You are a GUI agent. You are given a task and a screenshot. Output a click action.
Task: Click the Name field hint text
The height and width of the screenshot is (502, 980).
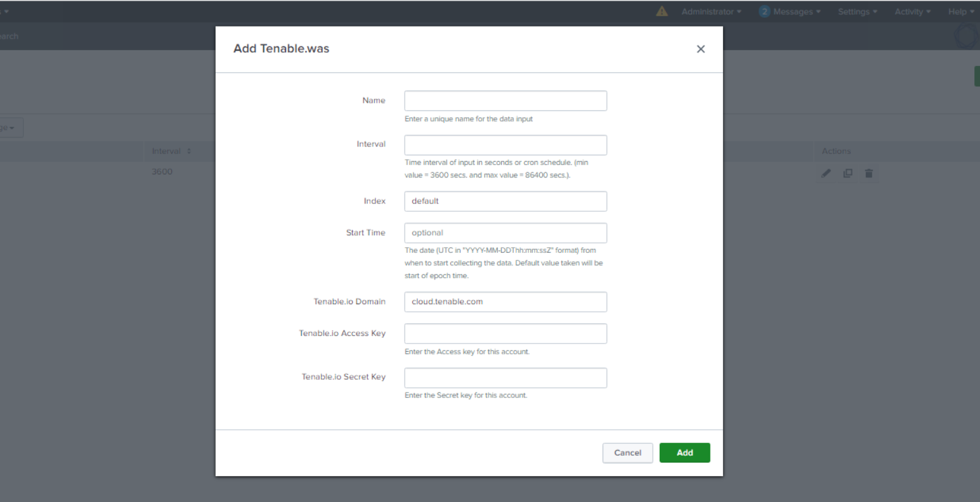point(469,119)
